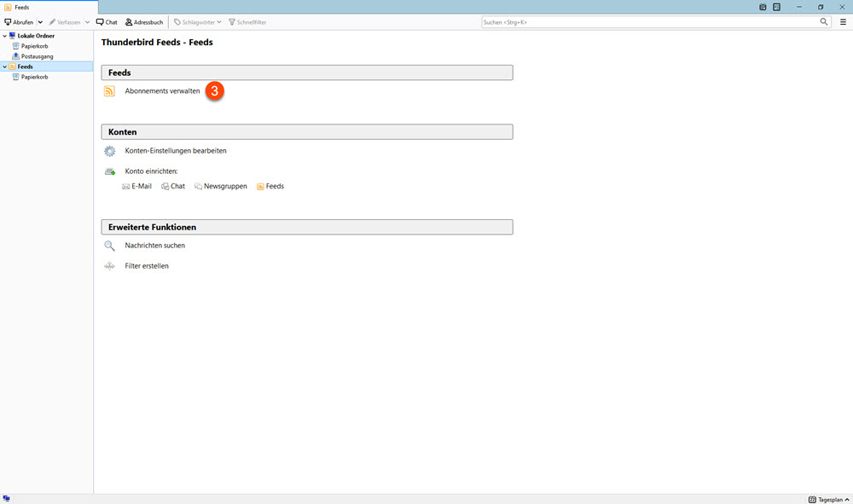Select the Postausgang folder
Viewport: 853px width, 504px height.
(x=37, y=56)
